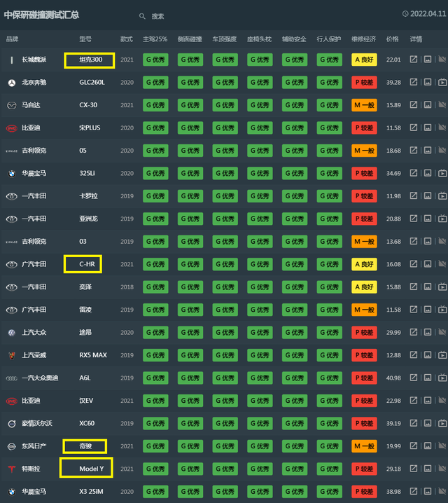Click the 座椅头枕 column header
This screenshot has width=448, height=503.
(259, 39)
